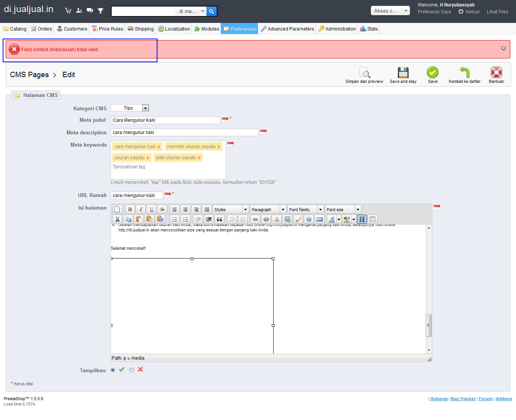516x420 pixels.
Task: Click the top bar search button
Action: (211, 11)
